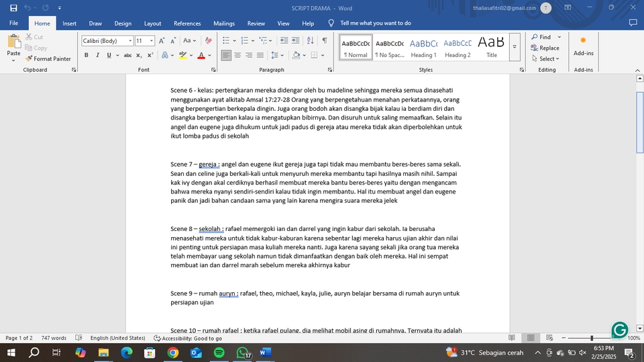Open WhatsApp from the taskbar
Screen dimensions: 644x362
[243, 353]
